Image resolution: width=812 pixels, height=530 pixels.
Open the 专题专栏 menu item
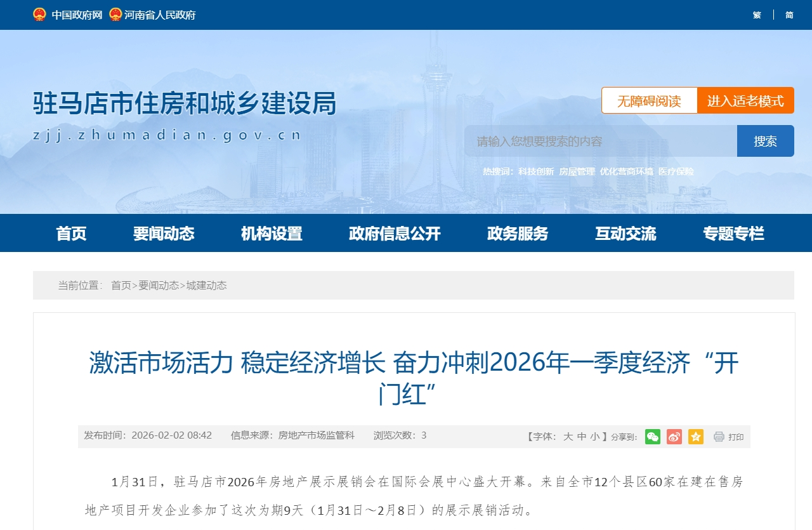pyautogui.click(x=733, y=234)
